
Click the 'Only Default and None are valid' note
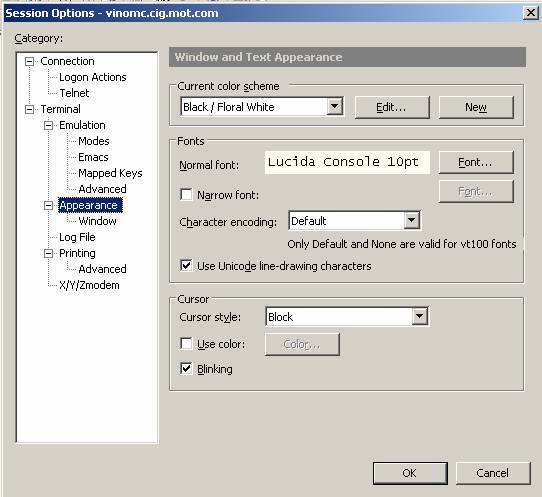point(402,244)
